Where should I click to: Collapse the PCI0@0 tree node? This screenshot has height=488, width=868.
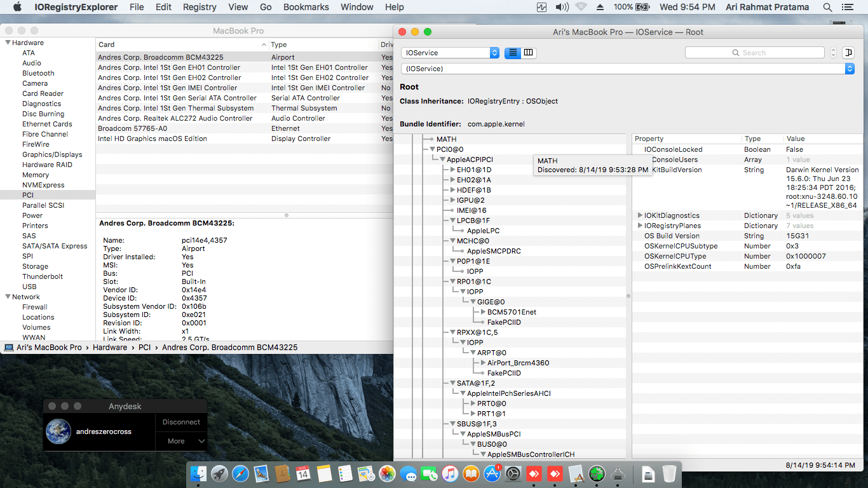[x=432, y=149]
